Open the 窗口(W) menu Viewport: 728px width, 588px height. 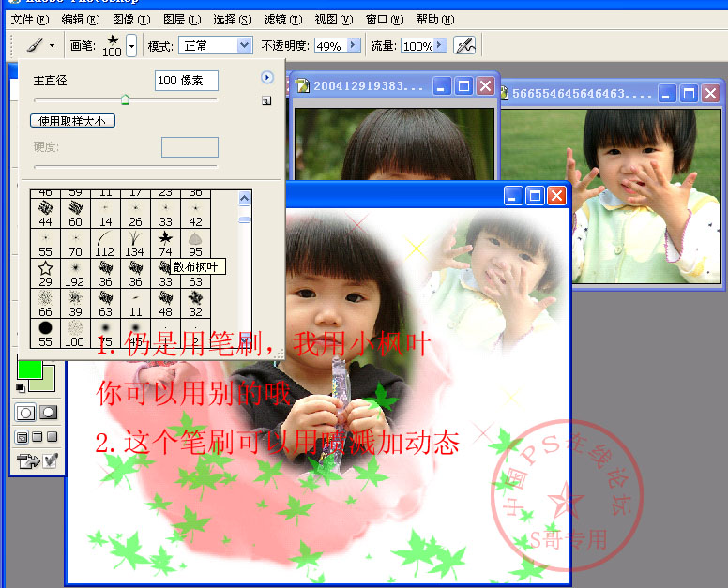click(x=385, y=20)
